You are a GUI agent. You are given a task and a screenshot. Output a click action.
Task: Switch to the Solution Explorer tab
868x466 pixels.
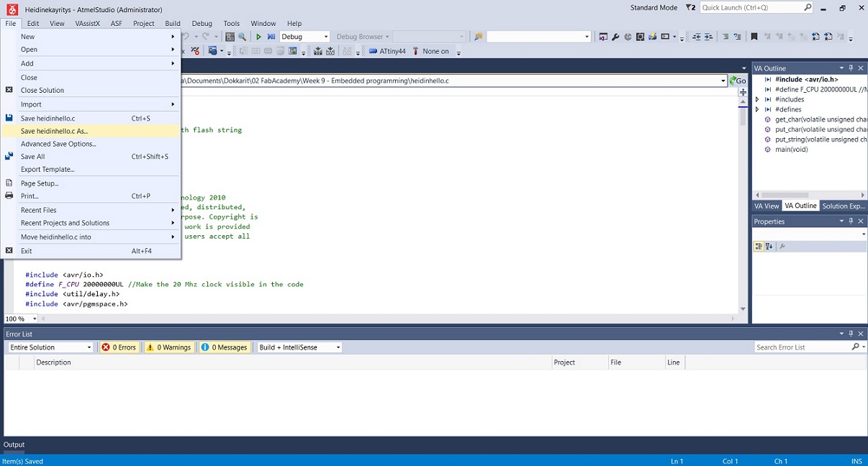(842, 206)
